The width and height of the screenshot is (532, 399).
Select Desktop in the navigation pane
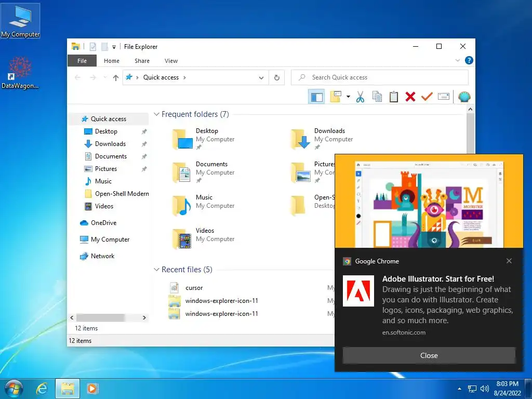click(106, 131)
